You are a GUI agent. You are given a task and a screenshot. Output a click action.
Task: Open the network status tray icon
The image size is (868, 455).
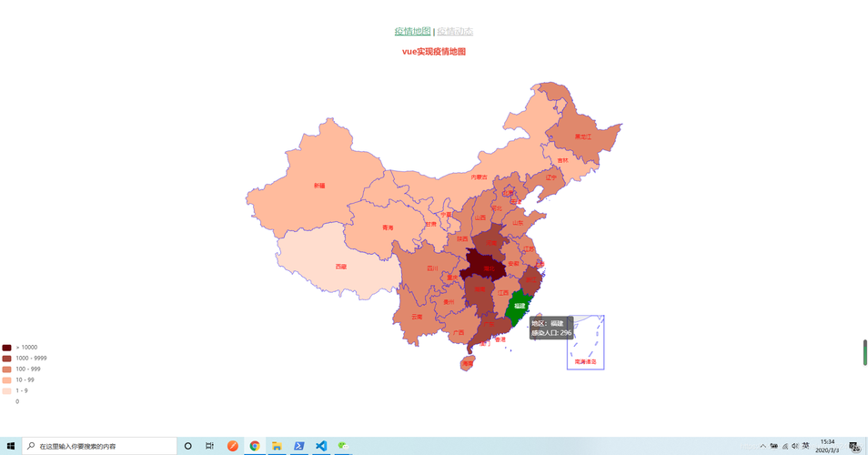pyautogui.click(x=785, y=446)
